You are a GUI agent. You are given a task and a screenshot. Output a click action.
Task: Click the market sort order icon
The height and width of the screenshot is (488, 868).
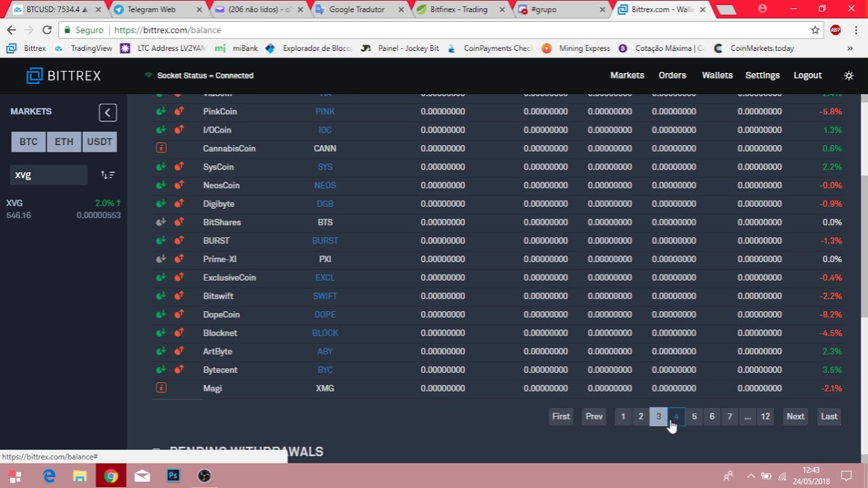coord(108,175)
